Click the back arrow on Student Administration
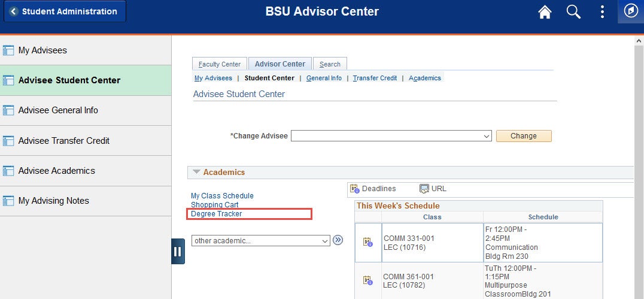 [14, 11]
